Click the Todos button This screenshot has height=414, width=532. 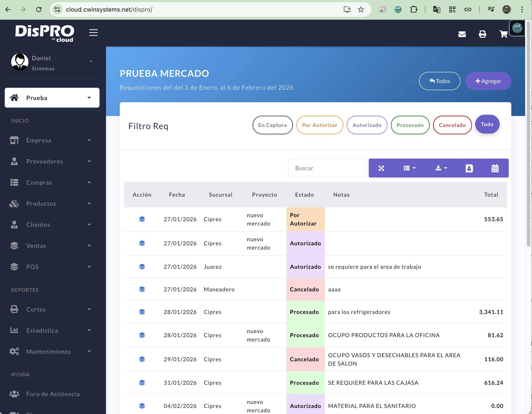439,81
